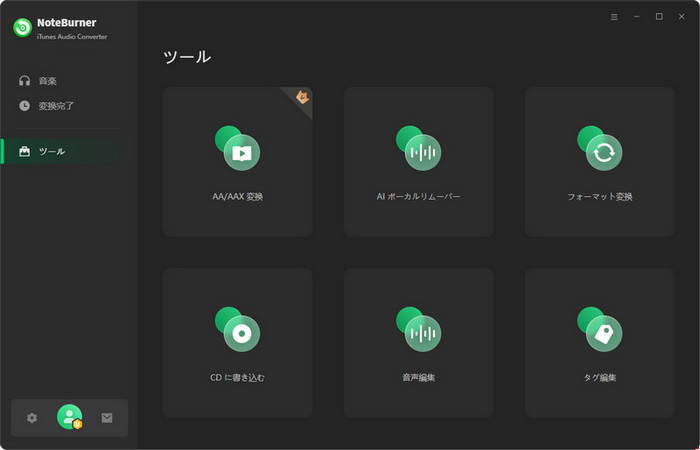Open the hamburger menu in title bar
This screenshot has height=450, width=700.
click(x=614, y=17)
